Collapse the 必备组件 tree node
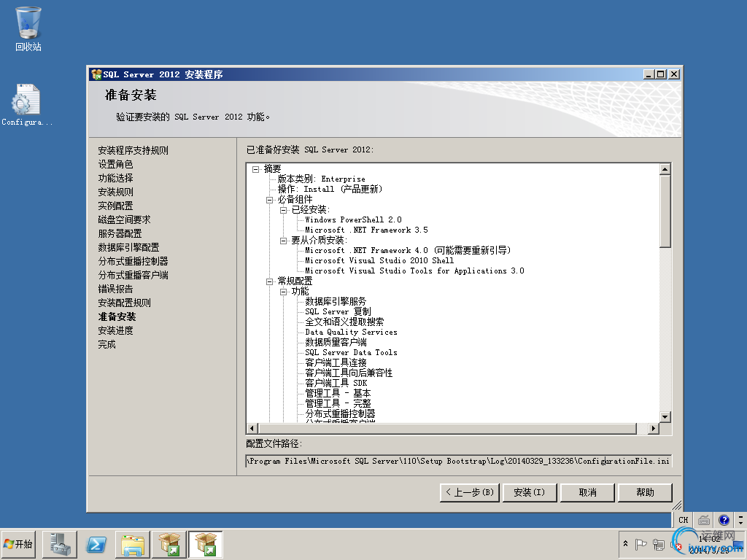Screen dimensions: 747x560 (268, 199)
